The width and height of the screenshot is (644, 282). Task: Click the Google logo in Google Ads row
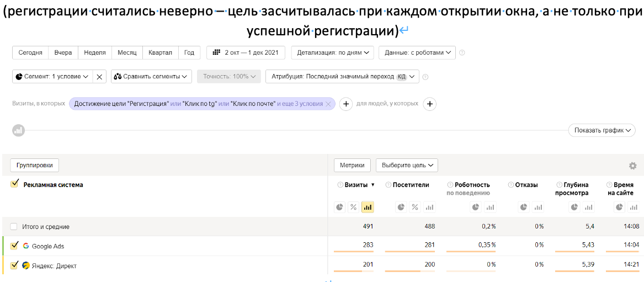25,246
